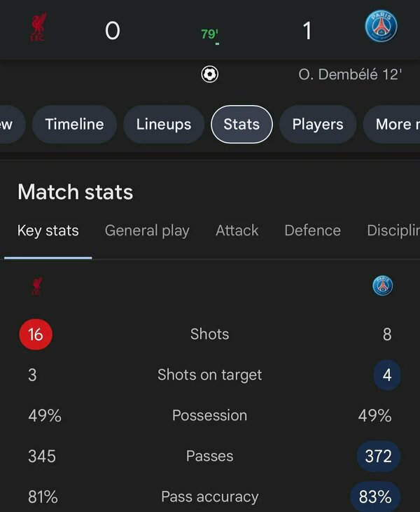The width and height of the screenshot is (420, 512).
Task: Click Liverpool's red 16 shots badge
Action: [x=36, y=335]
